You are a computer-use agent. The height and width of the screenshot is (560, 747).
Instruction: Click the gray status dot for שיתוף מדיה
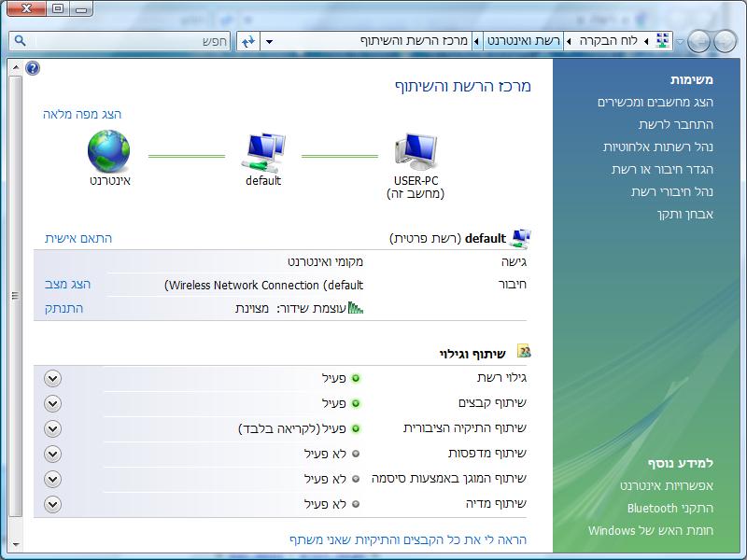click(x=356, y=504)
